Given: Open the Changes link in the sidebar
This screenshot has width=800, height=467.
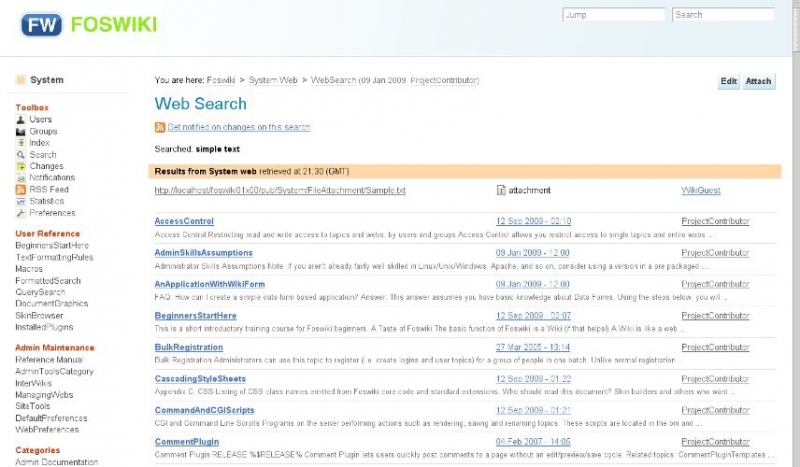Looking at the screenshot, I should point(46,166).
